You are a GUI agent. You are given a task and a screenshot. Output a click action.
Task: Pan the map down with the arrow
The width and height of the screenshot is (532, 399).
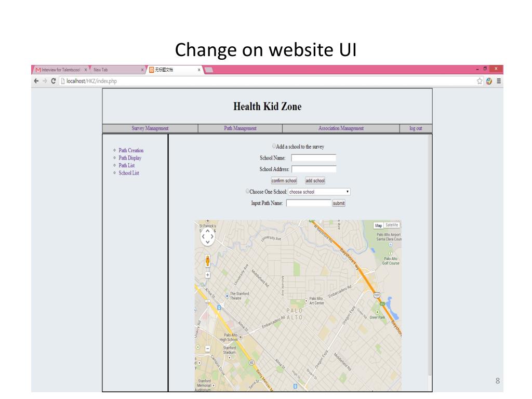pyautogui.click(x=208, y=242)
